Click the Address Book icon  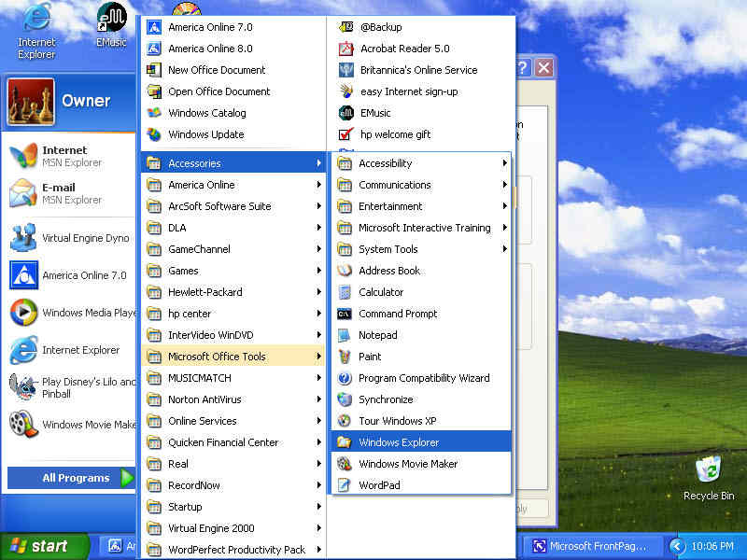coord(345,271)
